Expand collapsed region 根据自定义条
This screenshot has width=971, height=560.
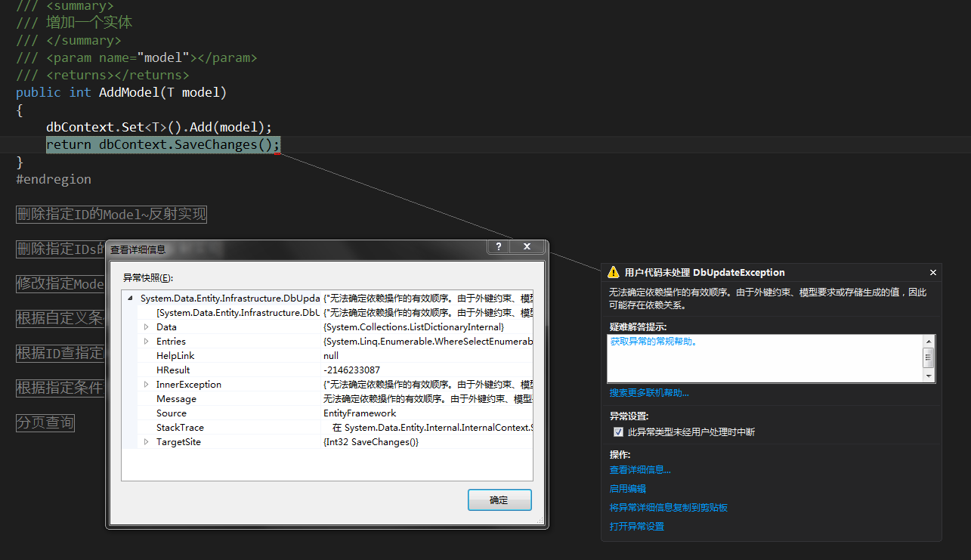60,318
